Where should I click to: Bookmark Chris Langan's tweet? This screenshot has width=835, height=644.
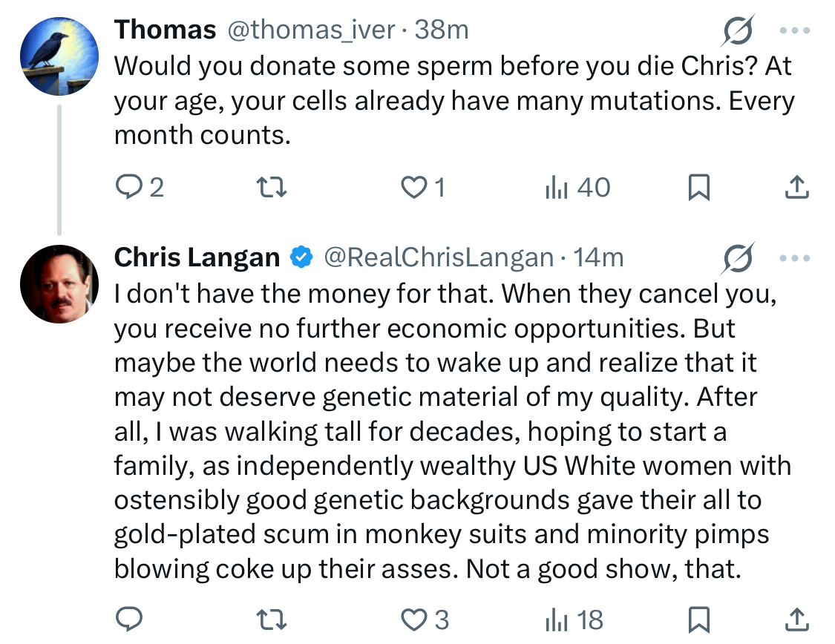click(698, 620)
